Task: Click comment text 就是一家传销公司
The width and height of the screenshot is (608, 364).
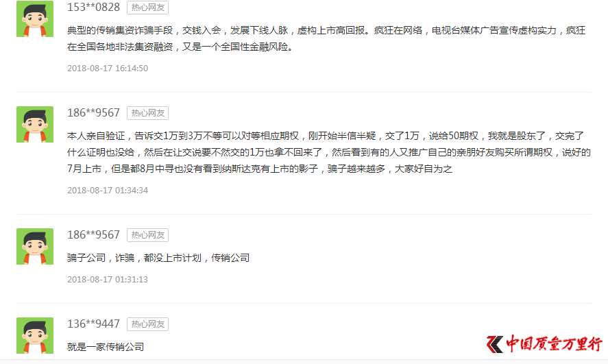Action: coord(106,347)
